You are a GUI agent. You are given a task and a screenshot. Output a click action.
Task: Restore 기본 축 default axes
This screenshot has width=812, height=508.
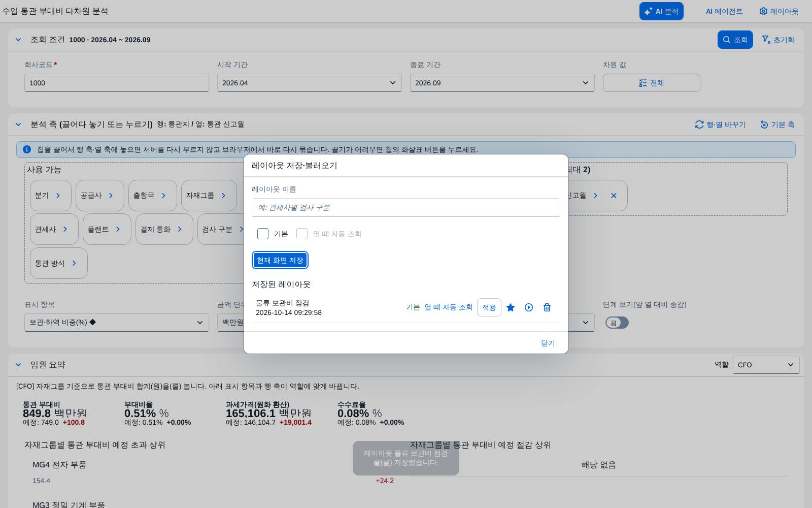tap(777, 124)
